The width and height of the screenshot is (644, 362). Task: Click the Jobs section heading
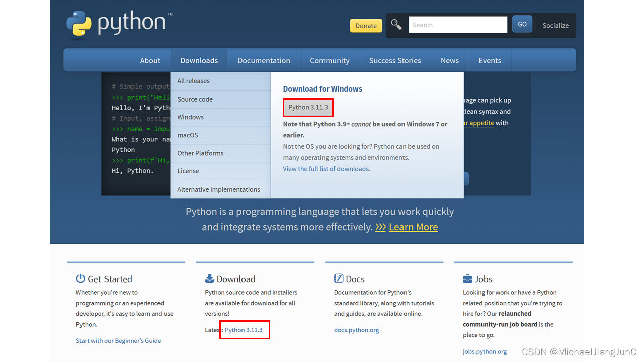tap(484, 279)
